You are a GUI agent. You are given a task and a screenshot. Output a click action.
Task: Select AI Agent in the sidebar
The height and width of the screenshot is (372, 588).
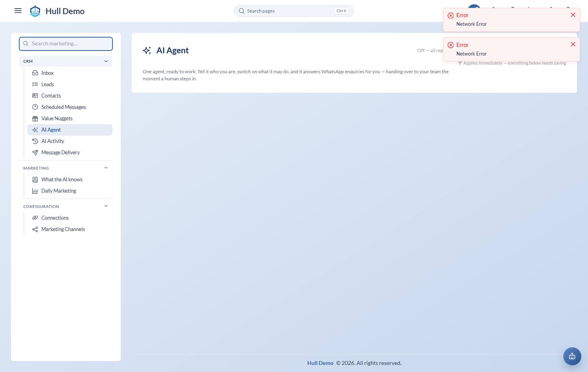click(x=70, y=130)
